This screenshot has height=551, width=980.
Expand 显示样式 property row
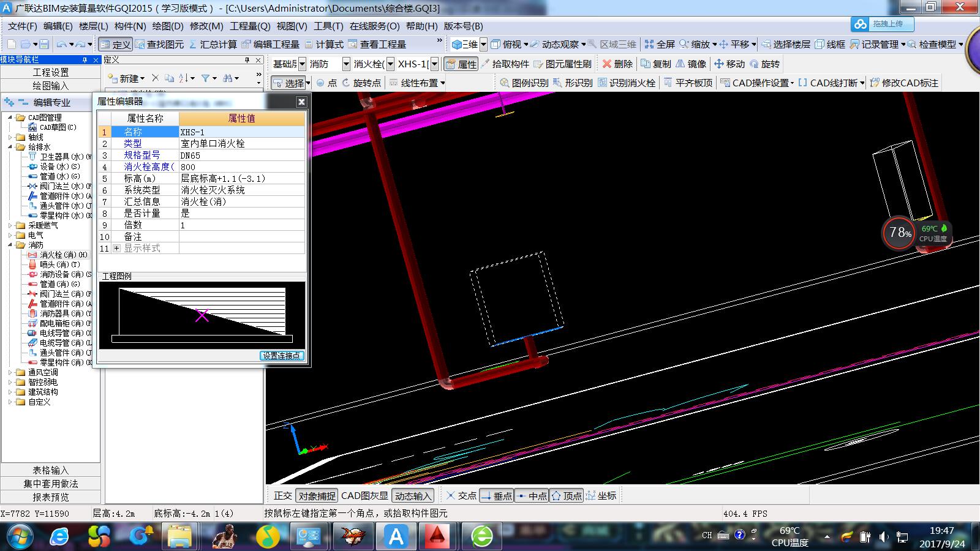(116, 248)
